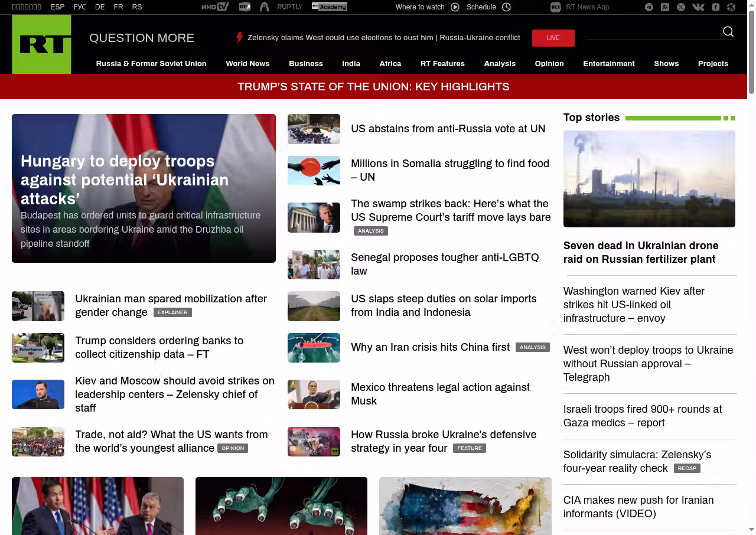This screenshot has width=756, height=535.
Task: Select the Business menu item
Action: click(305, 64)
